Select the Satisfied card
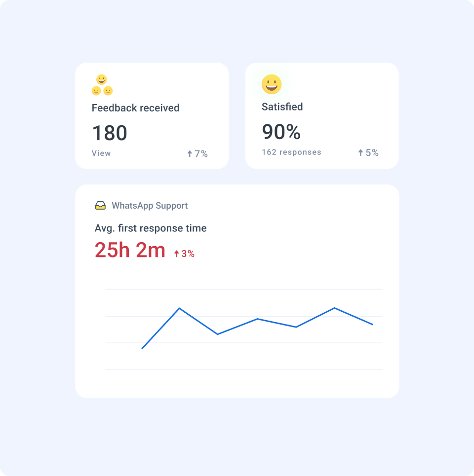474x476 pixels. point(322,115)
